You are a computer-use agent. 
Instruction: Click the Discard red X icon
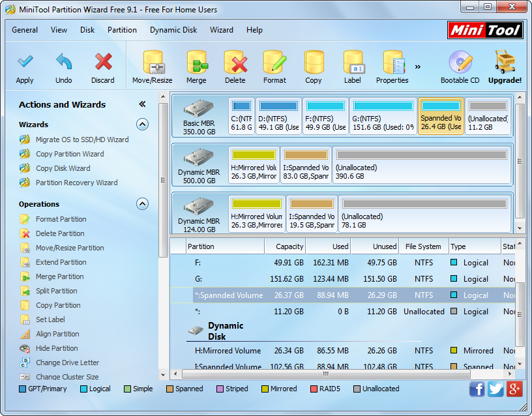[103, 61]
